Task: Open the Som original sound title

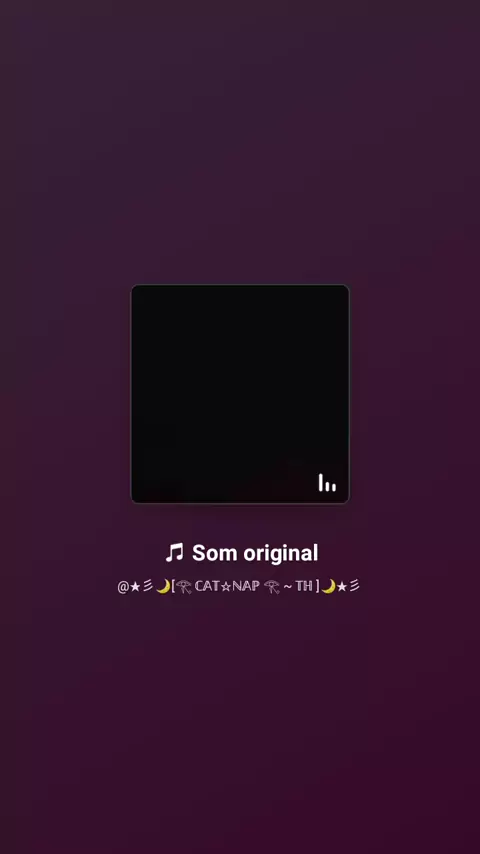Action: tap(241, 553)
